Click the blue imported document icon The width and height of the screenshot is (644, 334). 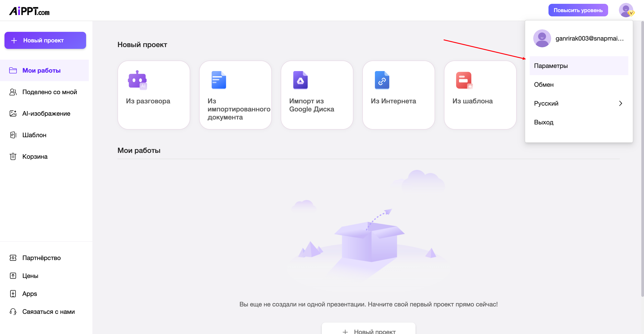tap(218, 80)
